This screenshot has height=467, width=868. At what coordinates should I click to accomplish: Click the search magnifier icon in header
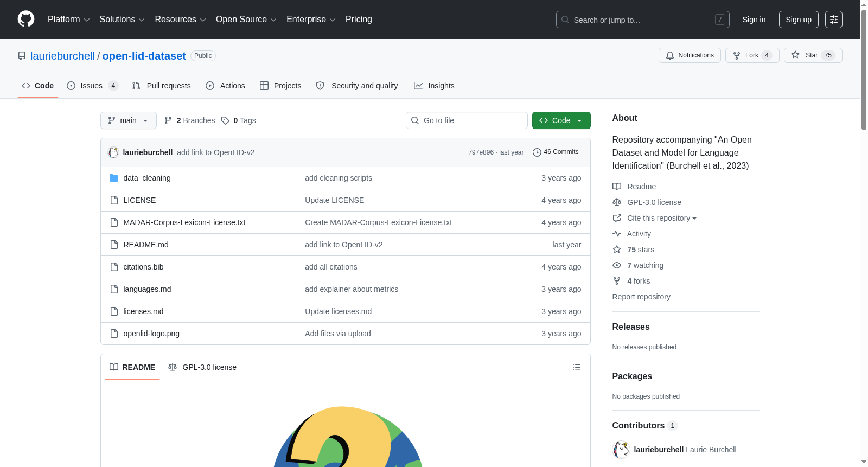pos(565,20)
